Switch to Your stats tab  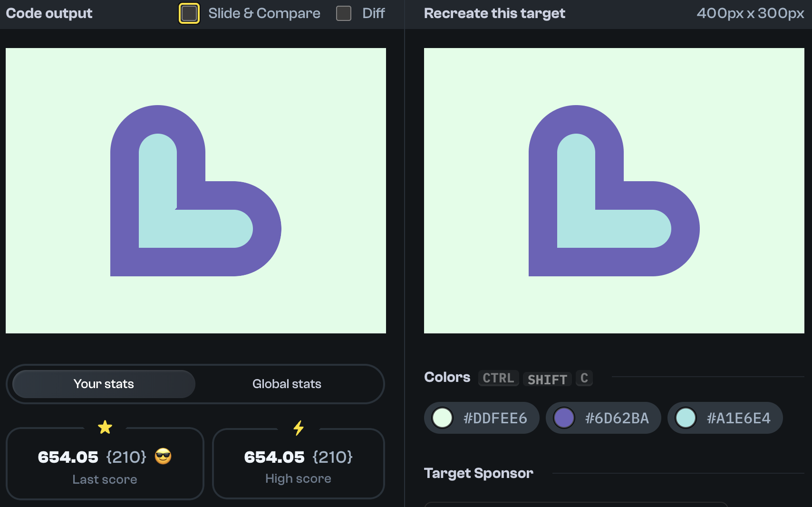coord(104,384)
